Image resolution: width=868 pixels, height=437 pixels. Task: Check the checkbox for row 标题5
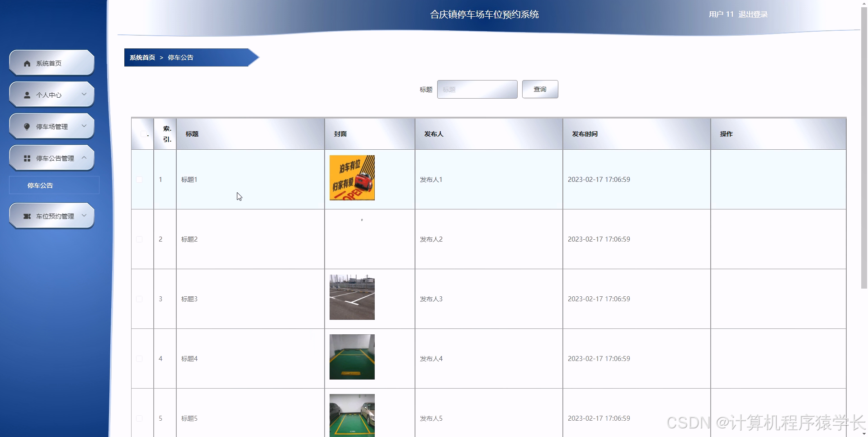139,418
